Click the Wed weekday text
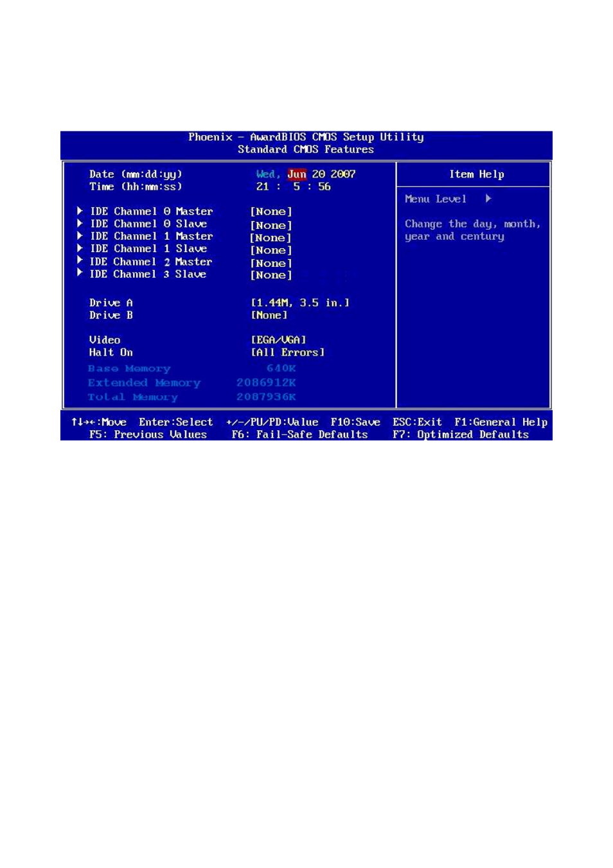This screenshot has width=613, height=868. click(267, 174)
